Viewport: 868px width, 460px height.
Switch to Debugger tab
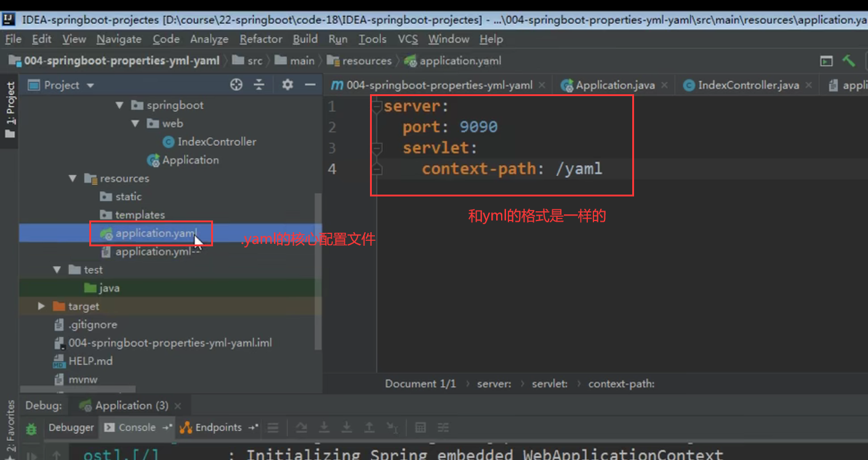pos(71,427)
